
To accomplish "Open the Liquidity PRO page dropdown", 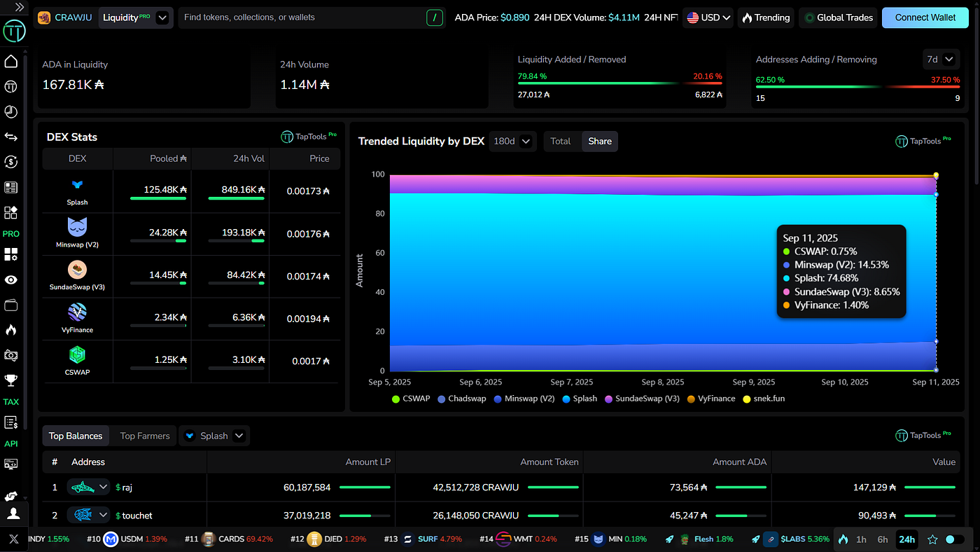I will [136, 18].
